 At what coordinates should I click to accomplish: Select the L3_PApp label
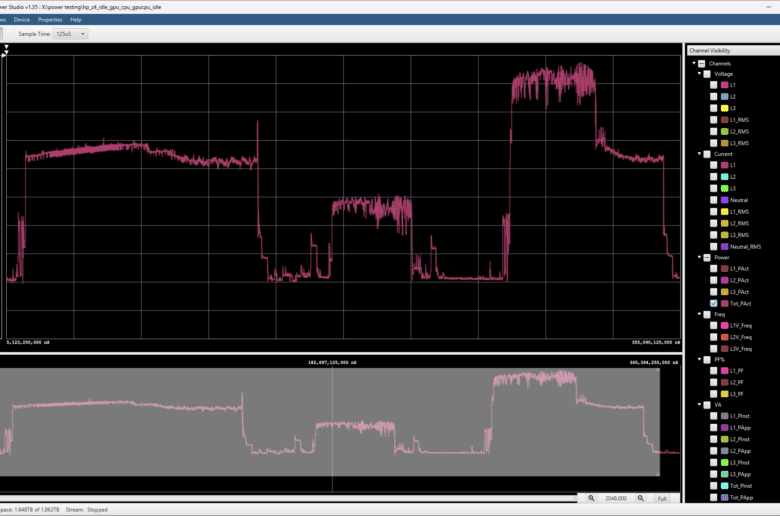[740, 474]
